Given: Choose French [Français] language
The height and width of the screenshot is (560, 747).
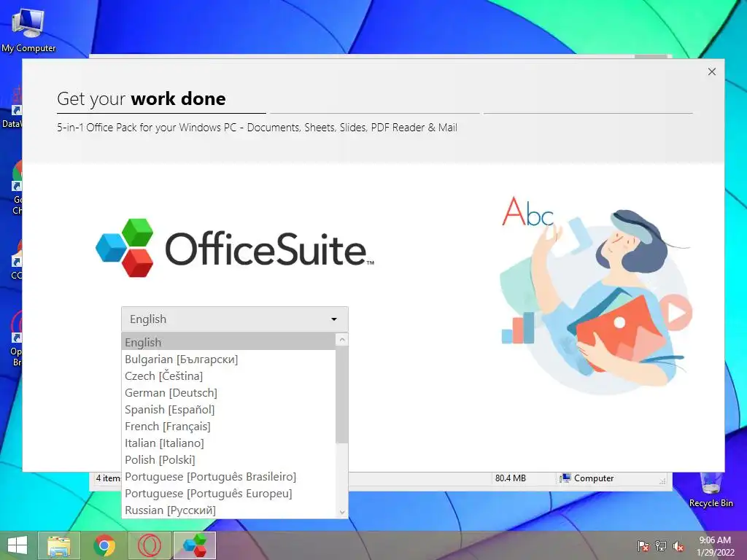Looking at the screenshot, I should click(229, 426).
